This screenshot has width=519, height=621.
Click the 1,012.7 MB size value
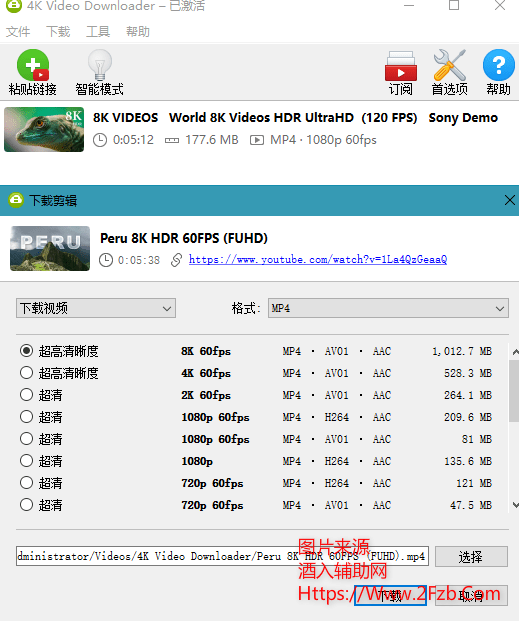point(462,351)
